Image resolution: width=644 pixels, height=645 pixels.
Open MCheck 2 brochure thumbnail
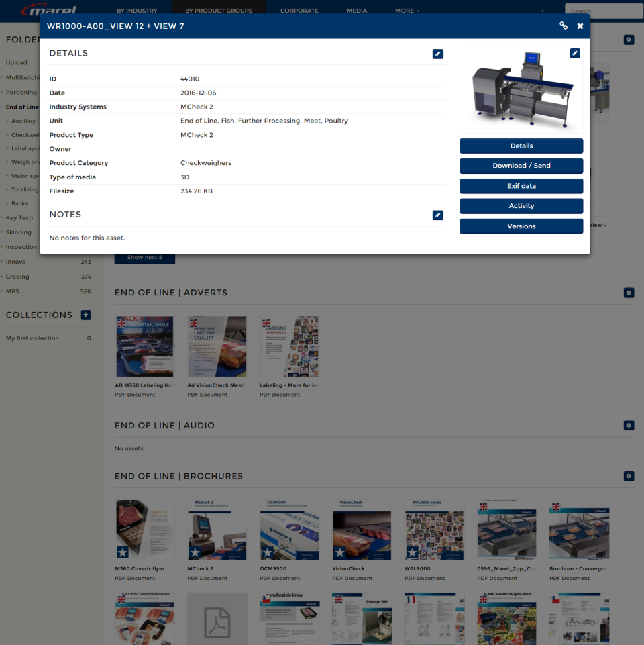[x=217, y=530]
